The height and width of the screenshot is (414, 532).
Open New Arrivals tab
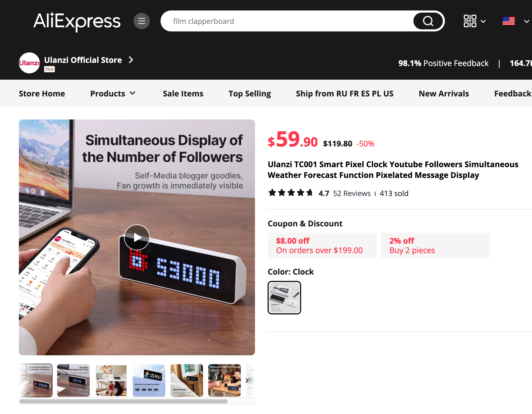coord(444,94)
